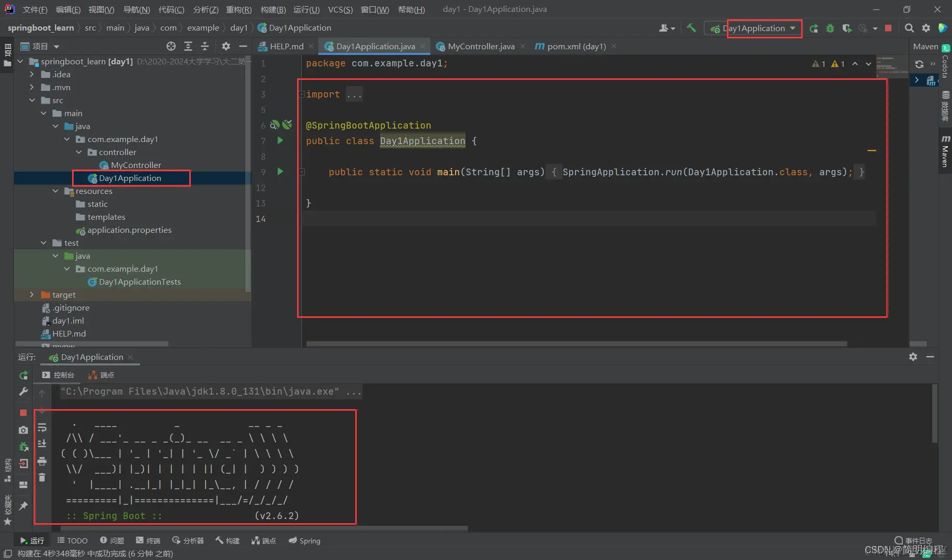Reload Maven projects with the refresh icon
952x560 pixels.
click(919, 64)
